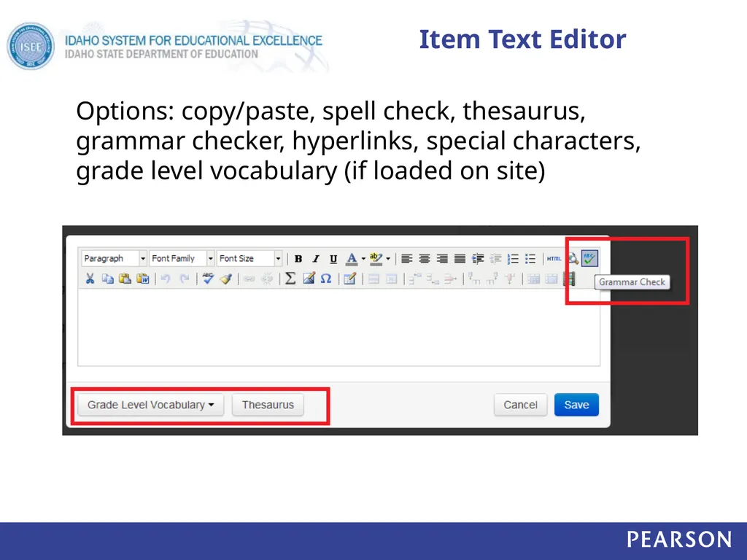Toggle Italic formatting
Image resolution: width=747 pixels, height=560 pixels.
[316, 259]
